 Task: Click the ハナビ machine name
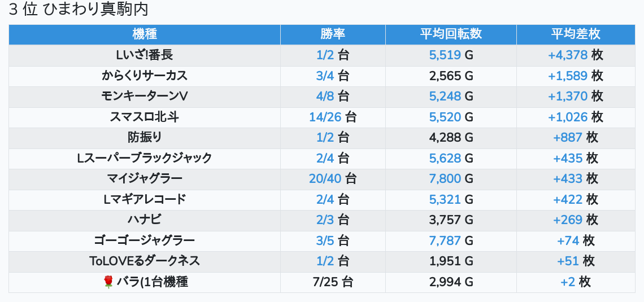145,220
